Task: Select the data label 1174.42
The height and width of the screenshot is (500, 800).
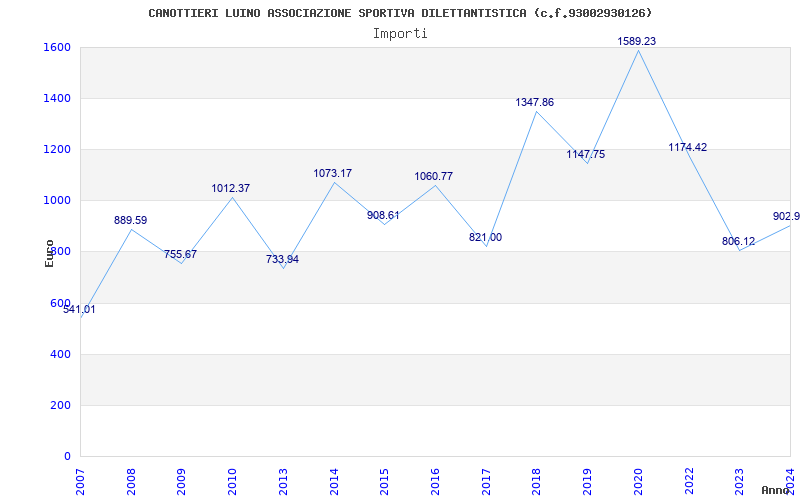Action: click(687, 147)
